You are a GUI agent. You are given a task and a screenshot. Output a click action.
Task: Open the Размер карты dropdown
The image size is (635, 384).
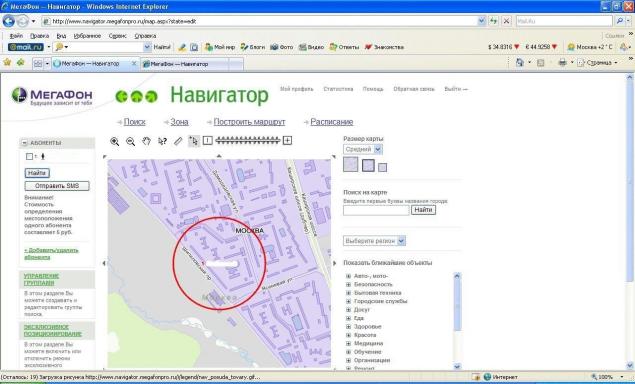point(363,149)
